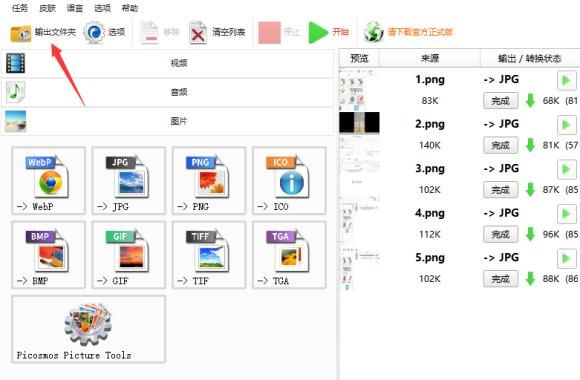580x380 pixels.
Task: Click the 96K output size value
Action: (551, 234)
